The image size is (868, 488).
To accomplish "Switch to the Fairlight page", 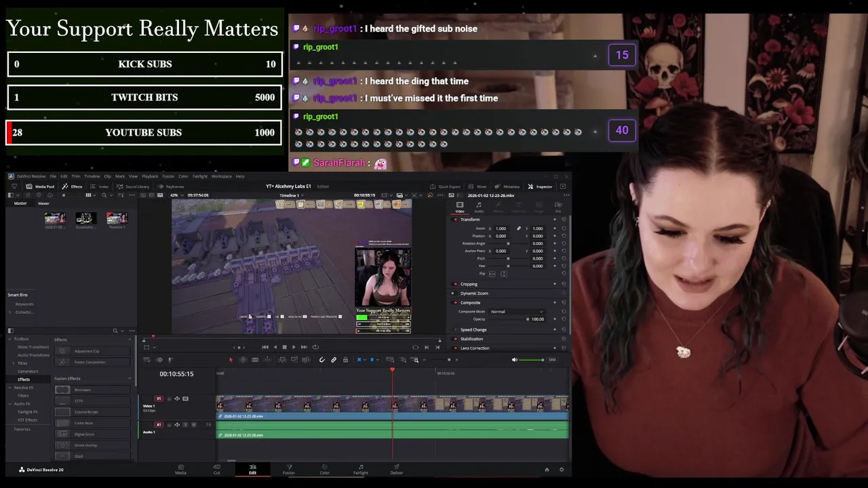I will tap(361, 469).
